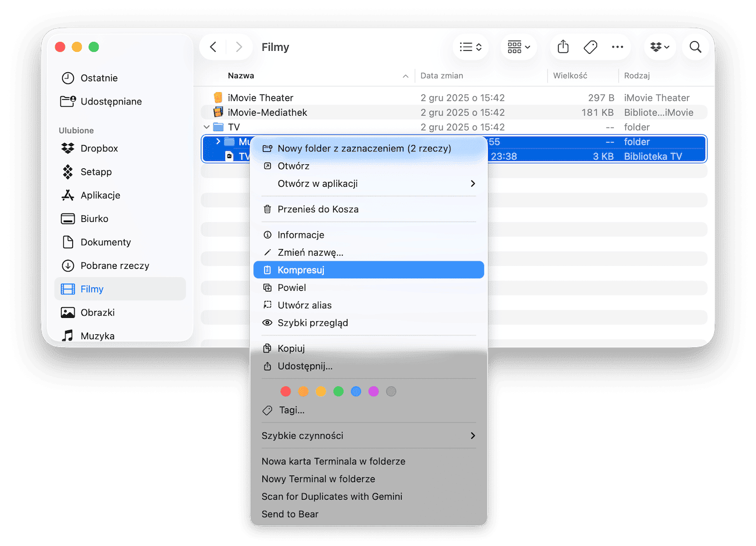The width and height of the screenshot is (756, 546).
Task: Select the iMovie-Mediathek file row
Action: tap(454, 112)
